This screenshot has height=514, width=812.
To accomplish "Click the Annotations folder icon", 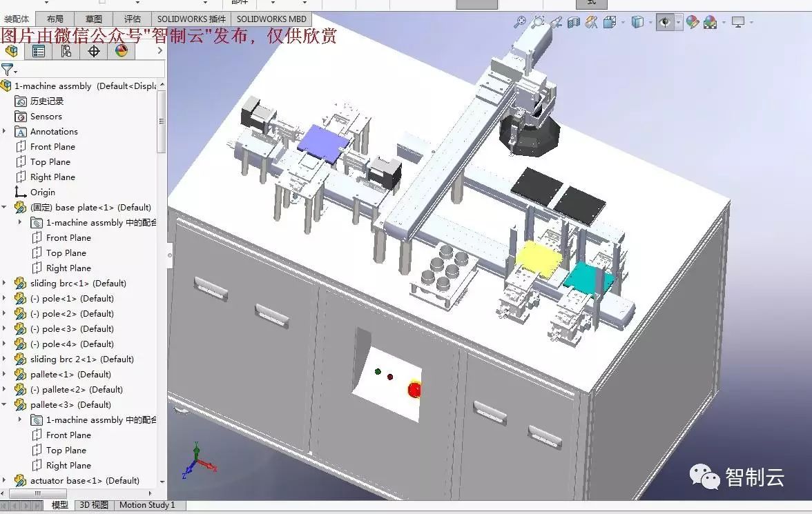I will 21,132.
